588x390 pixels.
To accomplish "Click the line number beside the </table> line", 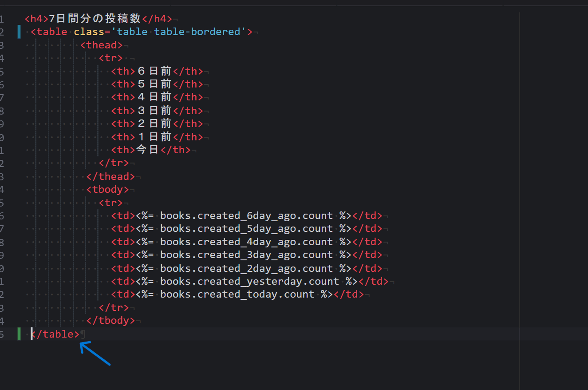I will pyautogui.click(x=2, y=334).
